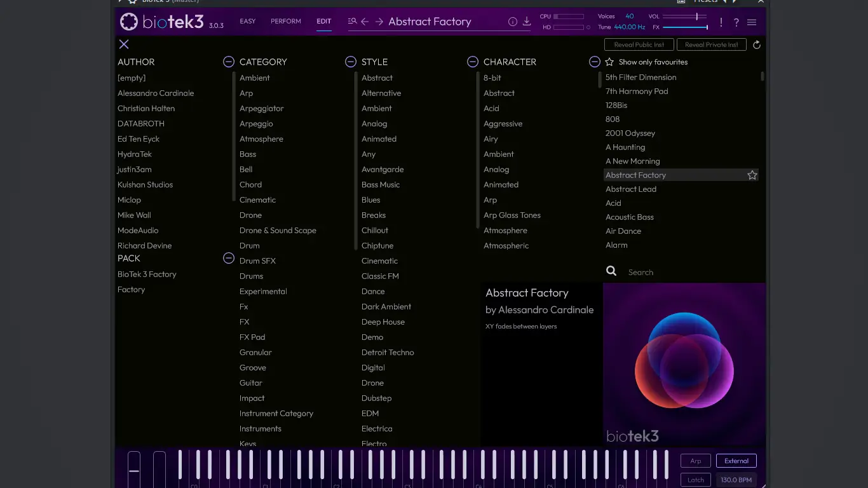Load the 5th Filter Dimension preset
Screen dimensions: 868x488
tap(641, 77)
